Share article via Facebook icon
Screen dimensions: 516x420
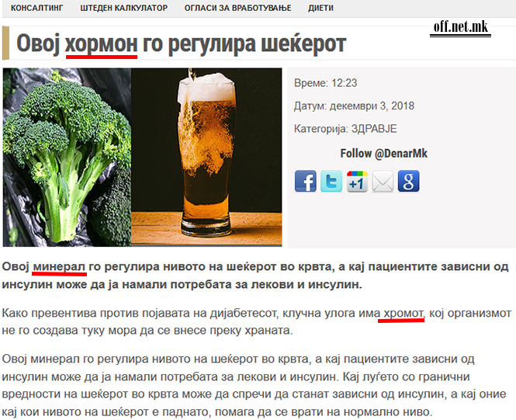[x=306, y=181]
